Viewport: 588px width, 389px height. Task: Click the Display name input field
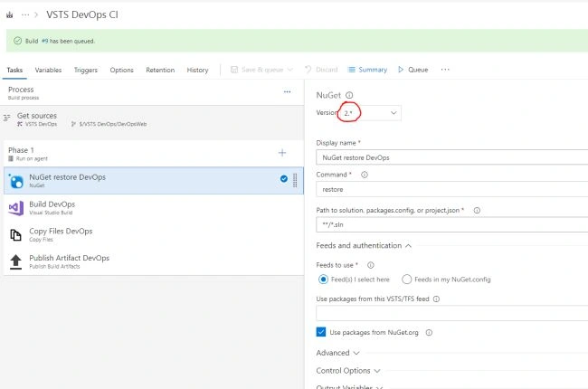click(x=452, y=157)
